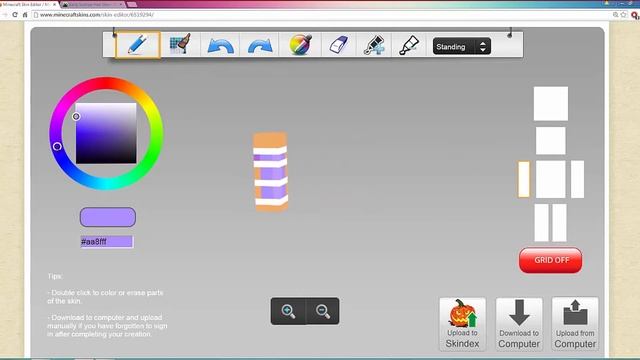Click the saturation square selector handle
This screenshot has width=640, height=360.
pos(76,117)
